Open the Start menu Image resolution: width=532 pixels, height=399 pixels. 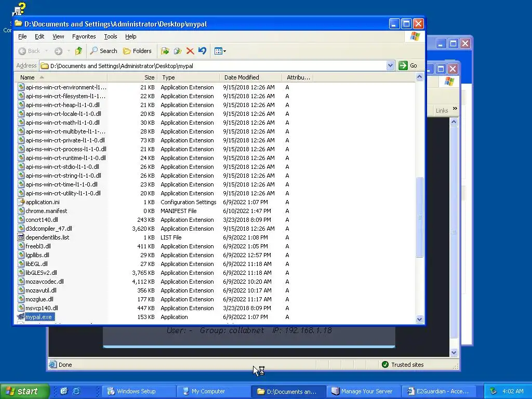(24, 391)
